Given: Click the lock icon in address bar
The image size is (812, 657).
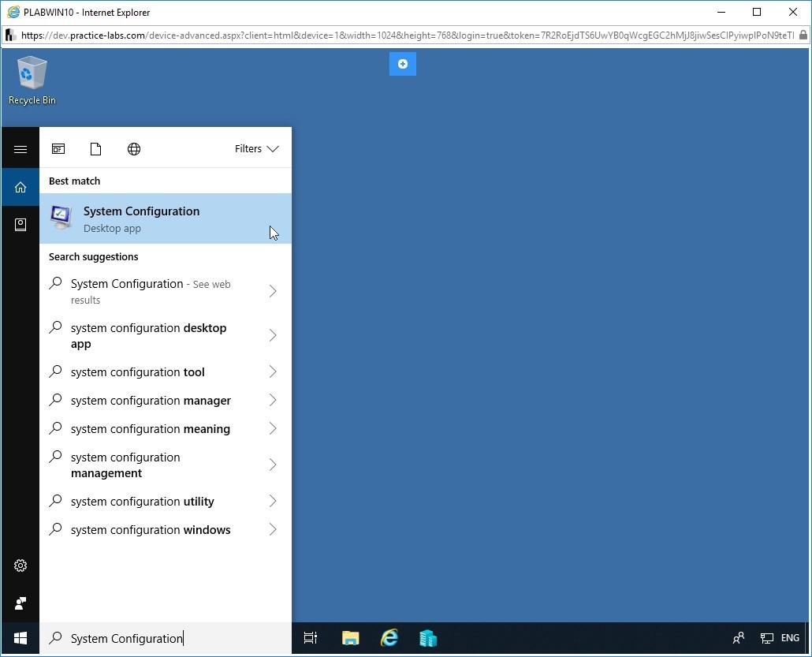Looking at the screenshot, I should point(803,35).
